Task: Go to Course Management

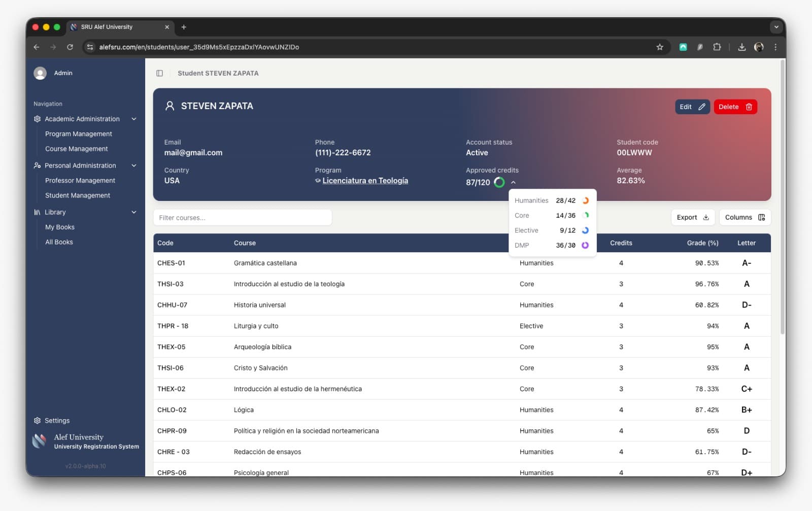Action: (x=76, y=149)
